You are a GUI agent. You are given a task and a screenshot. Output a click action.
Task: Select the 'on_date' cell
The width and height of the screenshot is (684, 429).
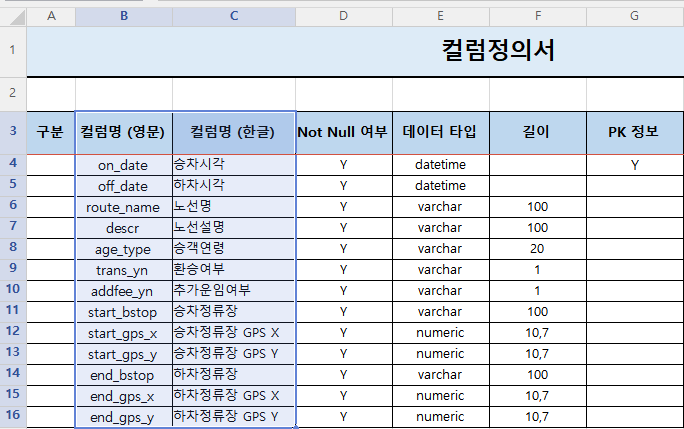tap(124, 165)
